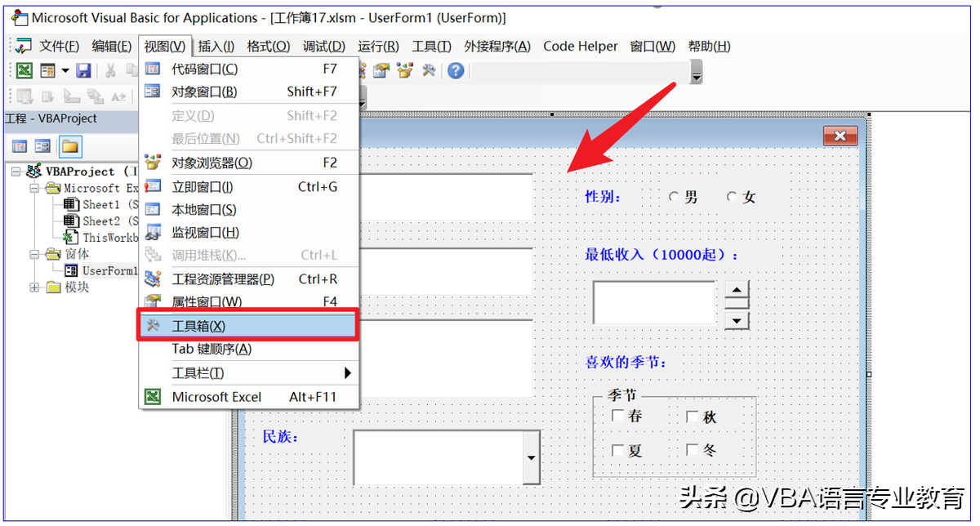The width and height of the screenshot is (980, 526).
Task: Open Properties Window from the toolbar icon
Action: click(381, 71)
